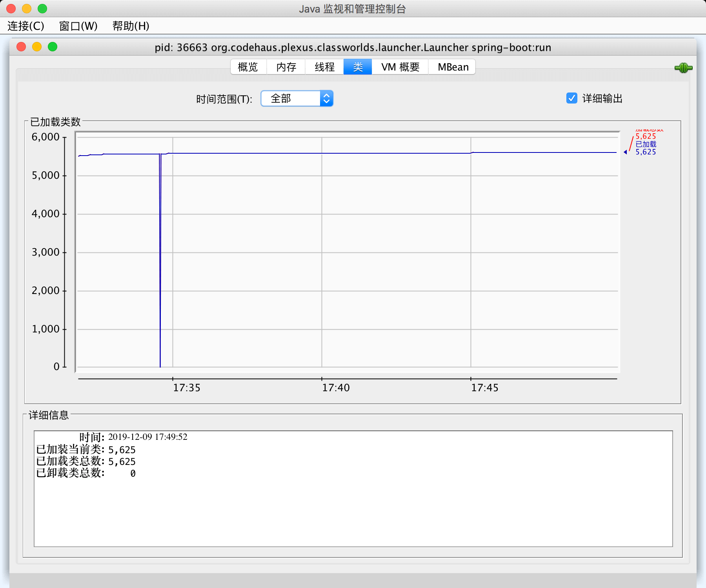Minimize the pid 36663 inner window
The width and height of the screenshot is (706, 588).
tap(37, 47)
